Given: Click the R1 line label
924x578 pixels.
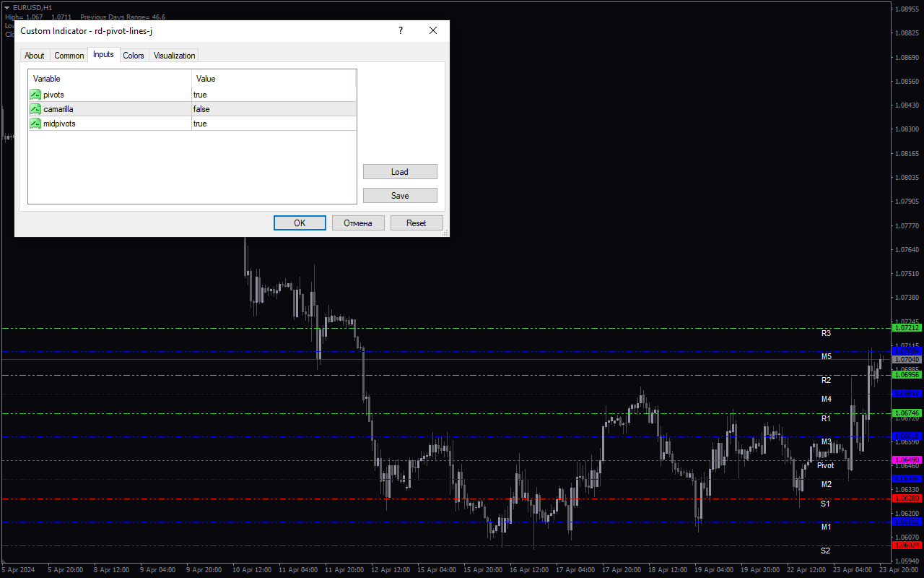Looking at the screenshot, I should [x=826, y=418].
